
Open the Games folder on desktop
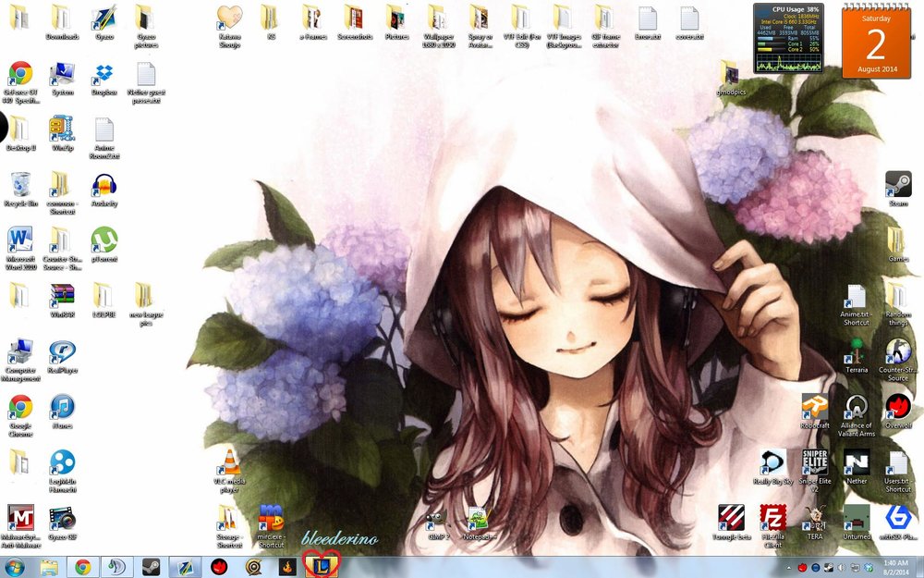[898, 245]
